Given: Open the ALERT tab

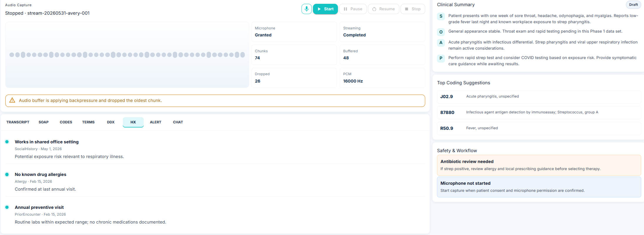Looking at the screenshot, I should click(155, 122).
